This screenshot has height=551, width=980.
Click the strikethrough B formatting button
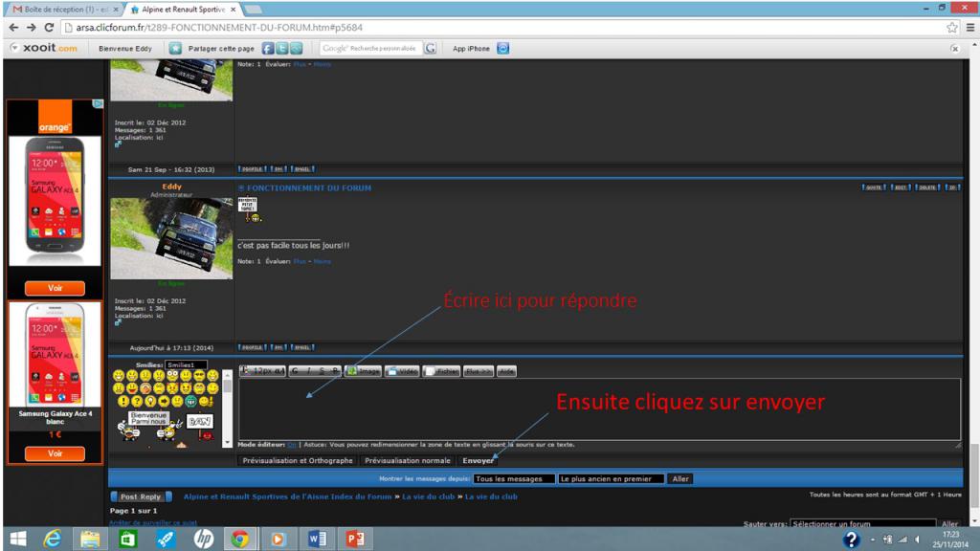335,371
